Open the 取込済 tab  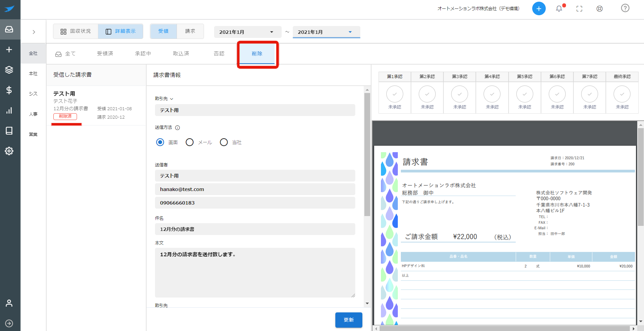point(181,54)
